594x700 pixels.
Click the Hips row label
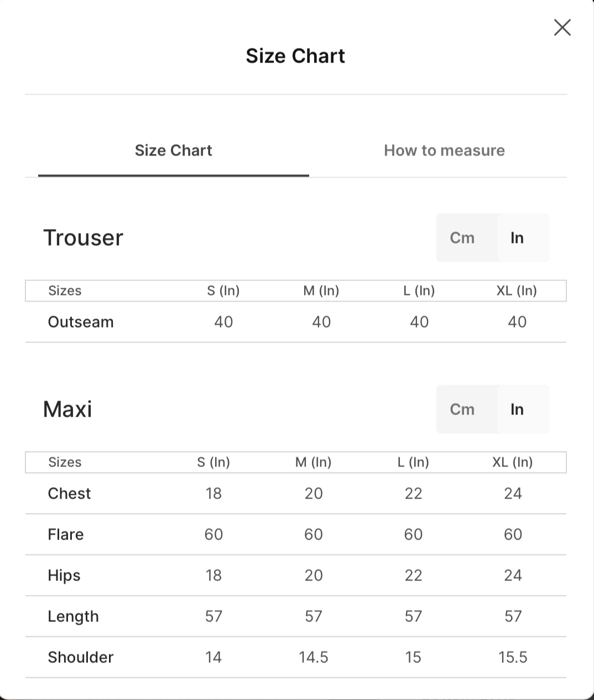pos(64,575)
